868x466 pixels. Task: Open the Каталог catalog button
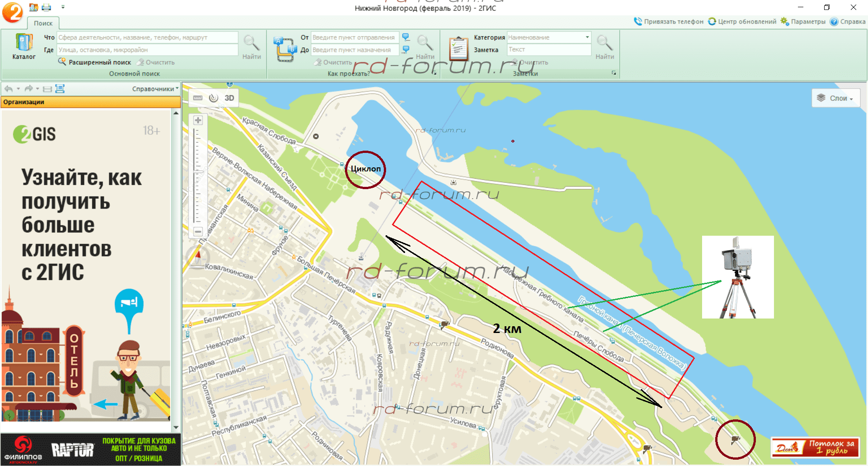click(x=24, y=47)
